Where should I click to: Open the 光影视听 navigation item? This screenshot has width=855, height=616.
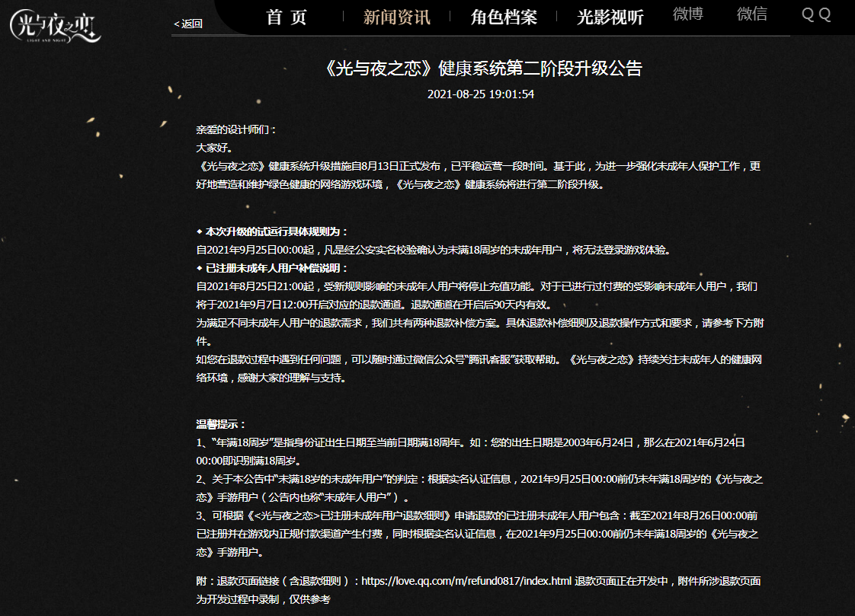point(610,17)
